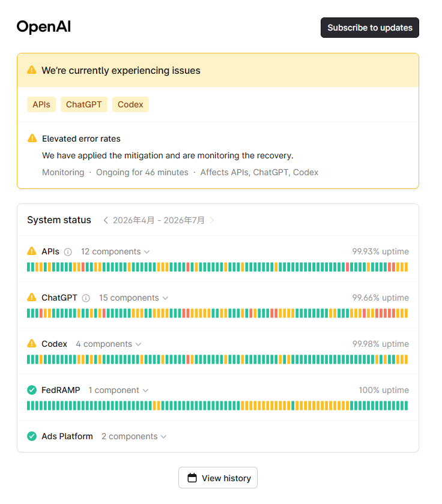442x504 pixels.
Task: Go to previous date range with left chevron
Action: tap(106, 220)
